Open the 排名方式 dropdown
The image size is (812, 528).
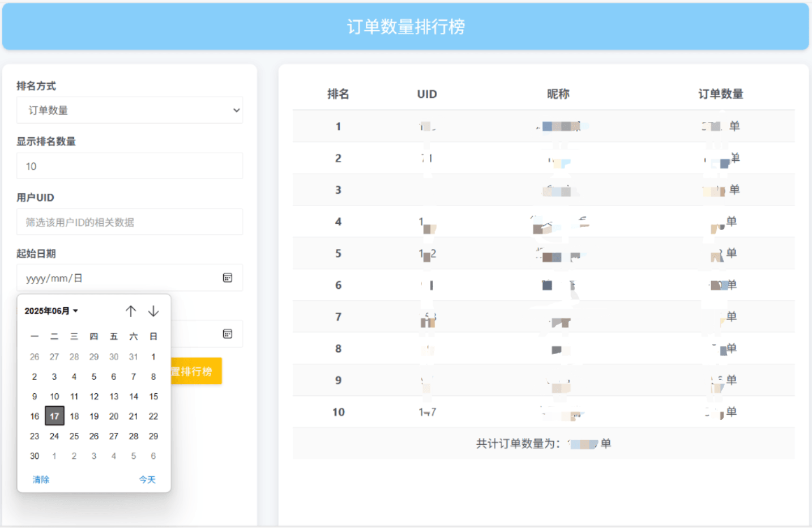pyautogui.click(x=130, y=110)
